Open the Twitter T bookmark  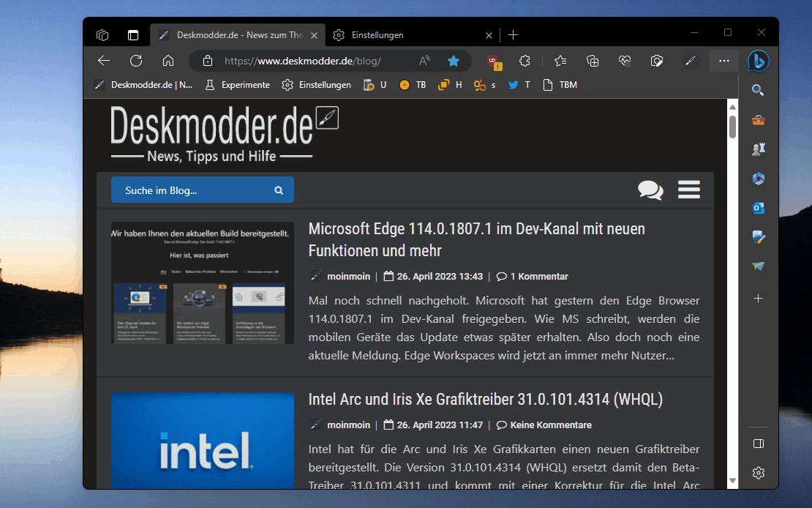[x=519, y=85]
